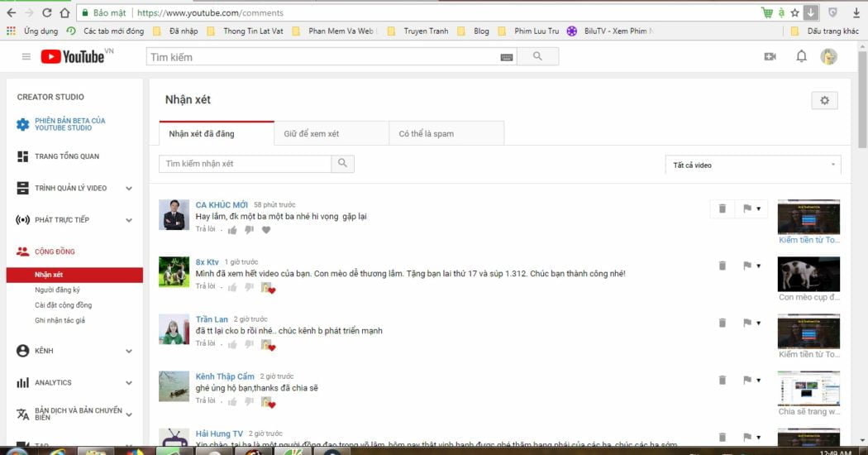Like the CA KHÚC MỚI comment
Image resolution: width=868 pixels, height=455 pixels.
click(232, 229)
